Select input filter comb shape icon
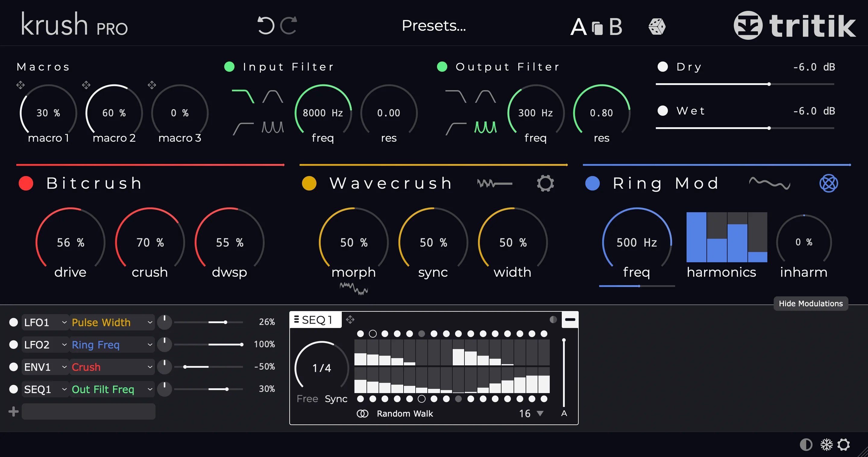The width and height of the screenshot is (868, 457). (x=272, y=128)
